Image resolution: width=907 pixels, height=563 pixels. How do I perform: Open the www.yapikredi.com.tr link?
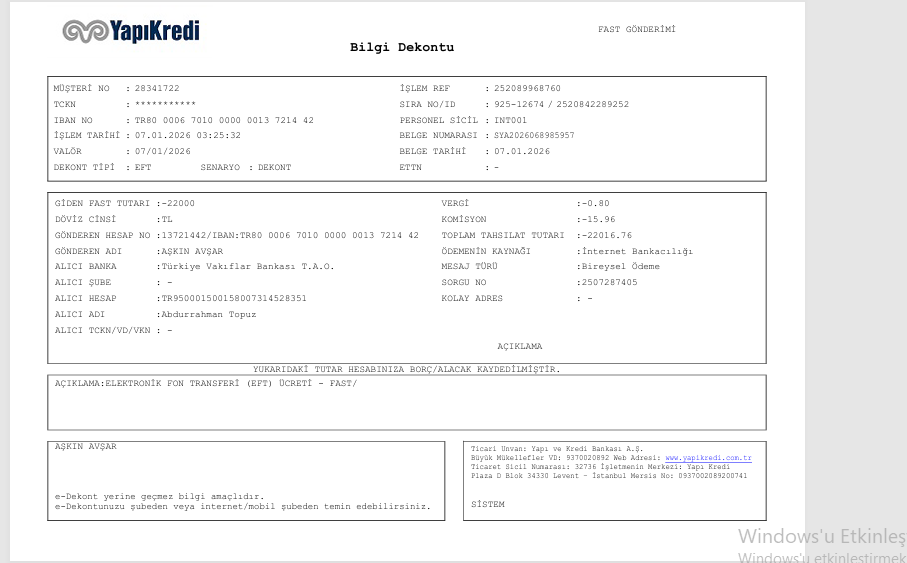[708, 458]
